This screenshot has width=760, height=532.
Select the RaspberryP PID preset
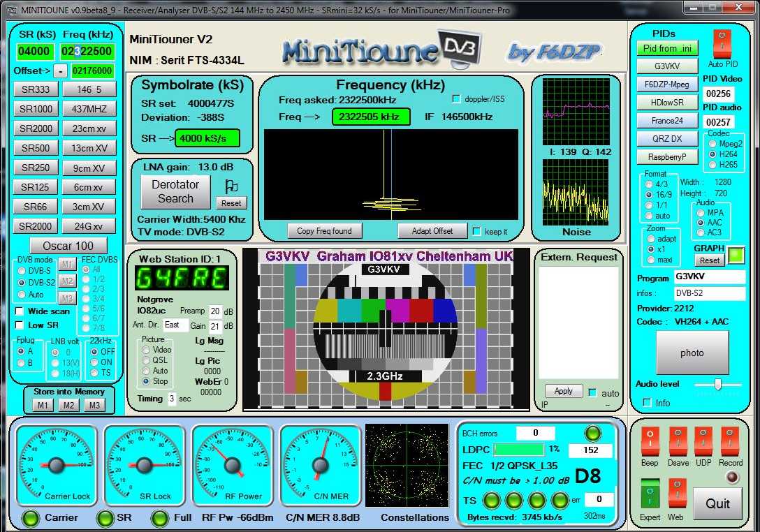(x=667, y=157)
